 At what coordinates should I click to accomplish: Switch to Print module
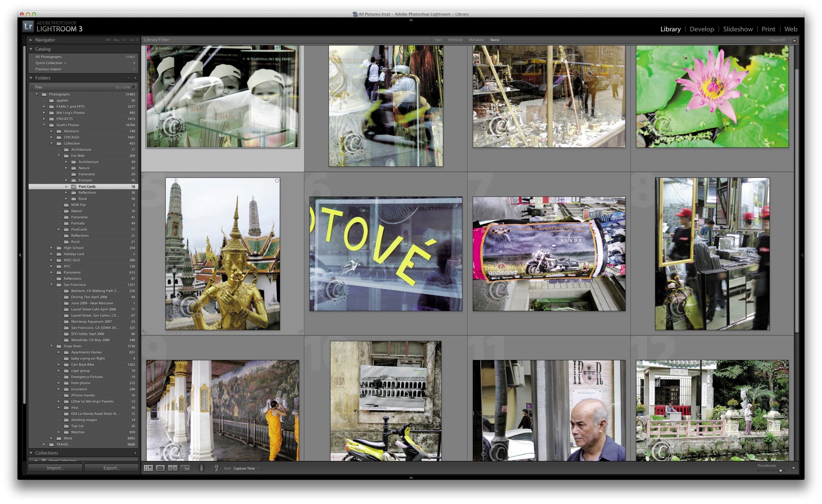[x=768, y=29]
